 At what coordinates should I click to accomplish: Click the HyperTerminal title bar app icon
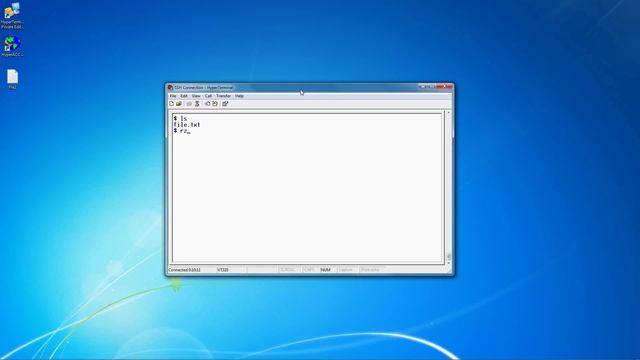(170, 87)
